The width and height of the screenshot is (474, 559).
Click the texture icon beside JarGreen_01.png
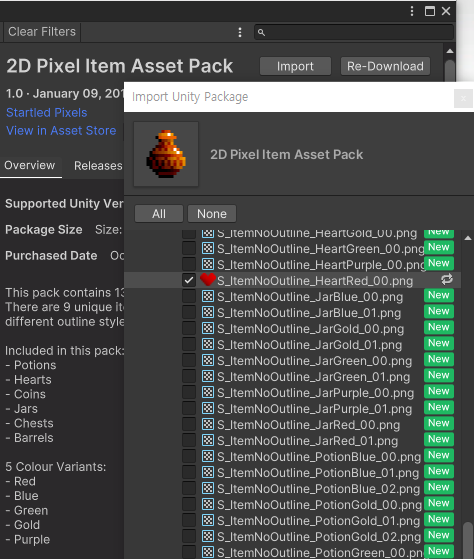click(208, 376)
